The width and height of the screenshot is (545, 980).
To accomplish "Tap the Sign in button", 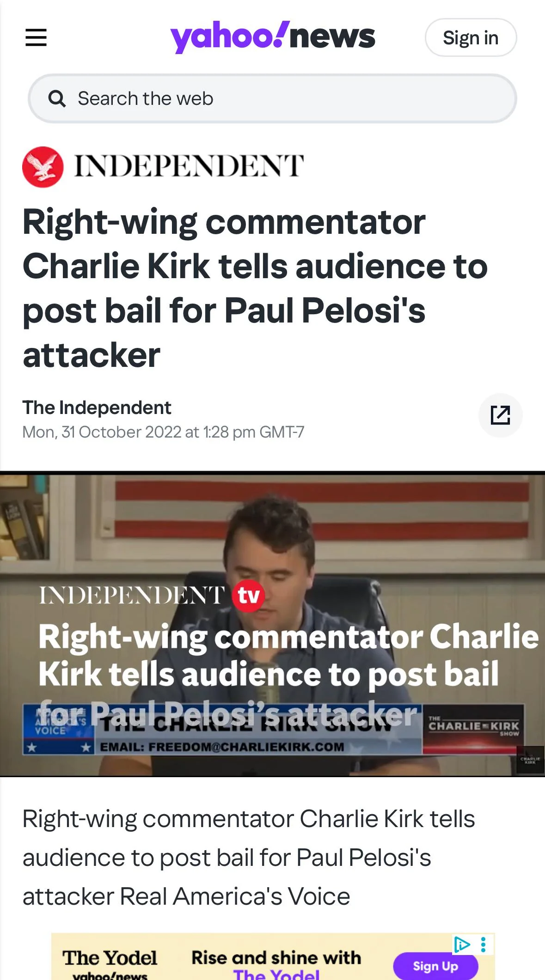I will [471, 37].
